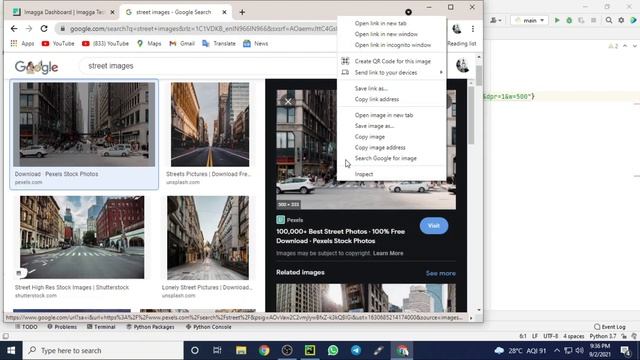Click the Chrome profile avatar in toolbar
640x360 pixels.
[x=456, y=29]
